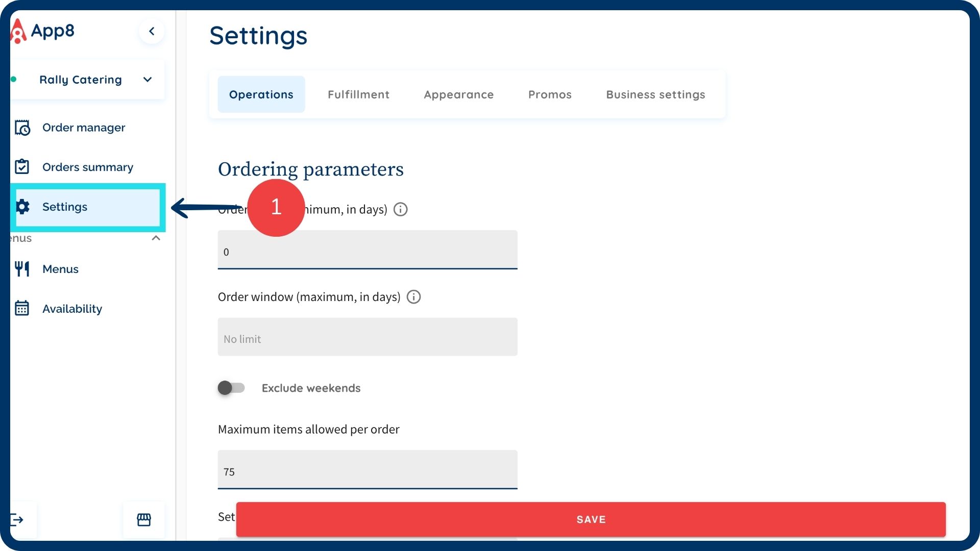Click the Menus fork-and-knife icon

[x=22, y=269]
